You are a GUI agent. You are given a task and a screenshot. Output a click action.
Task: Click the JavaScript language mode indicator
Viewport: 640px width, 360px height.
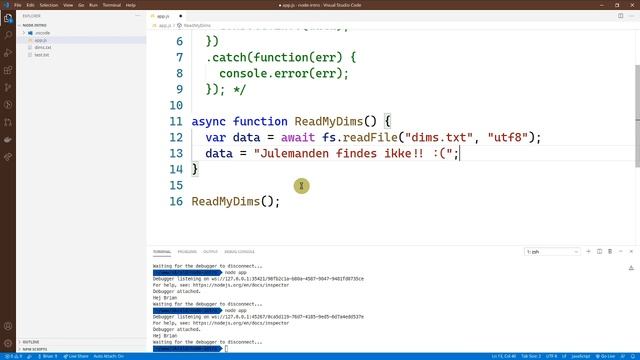tap(580, 356)
